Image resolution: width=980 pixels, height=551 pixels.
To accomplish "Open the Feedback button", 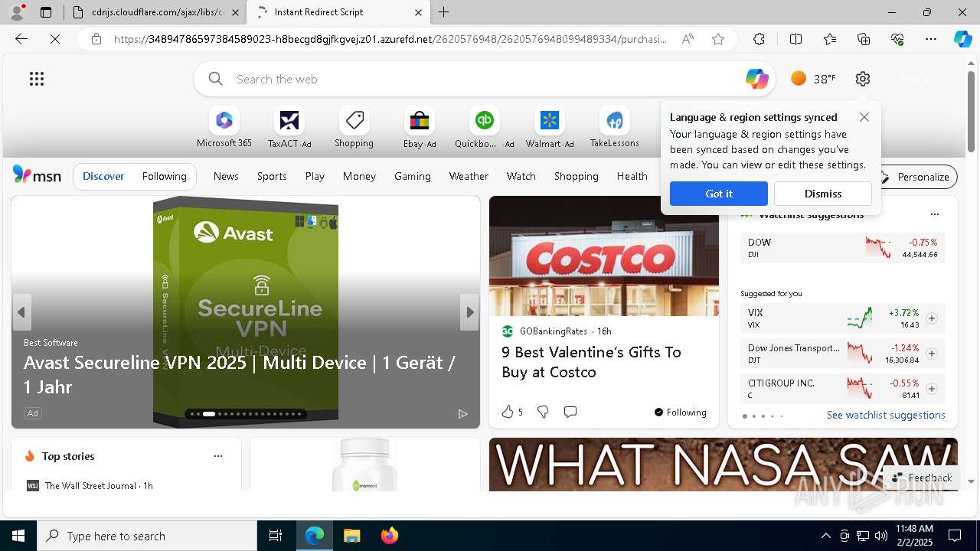I will 922,478.
